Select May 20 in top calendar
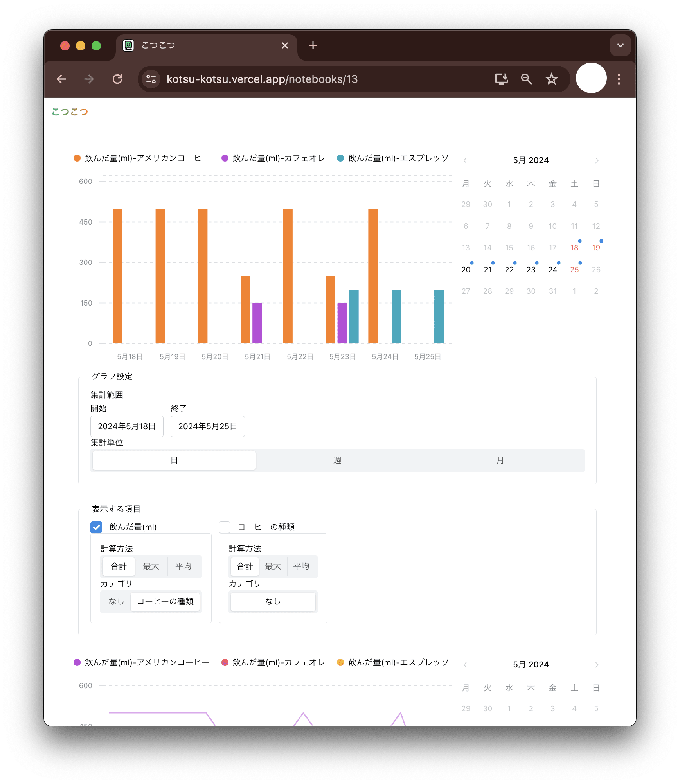 click(466, 270)
